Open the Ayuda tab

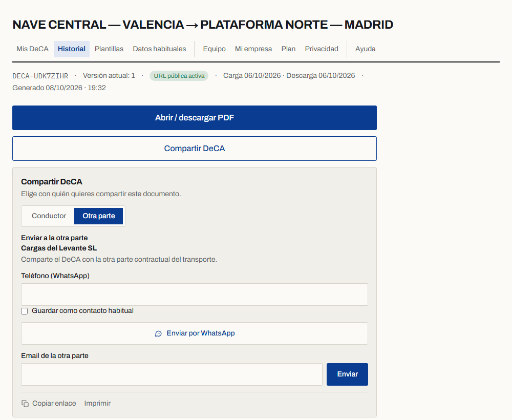[x=365, y=49]
